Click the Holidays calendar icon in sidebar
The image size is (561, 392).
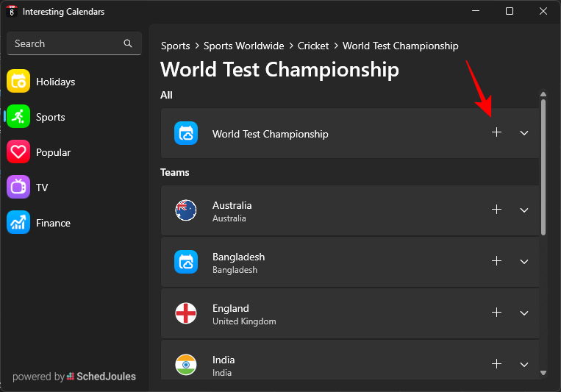(18, 82)
